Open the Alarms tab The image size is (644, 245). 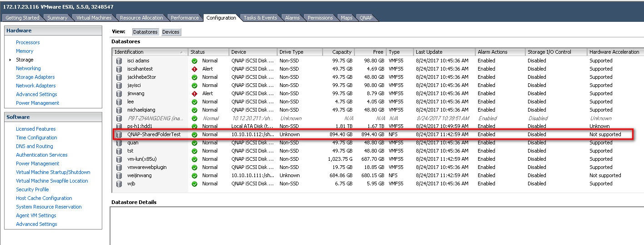point(292,18)
